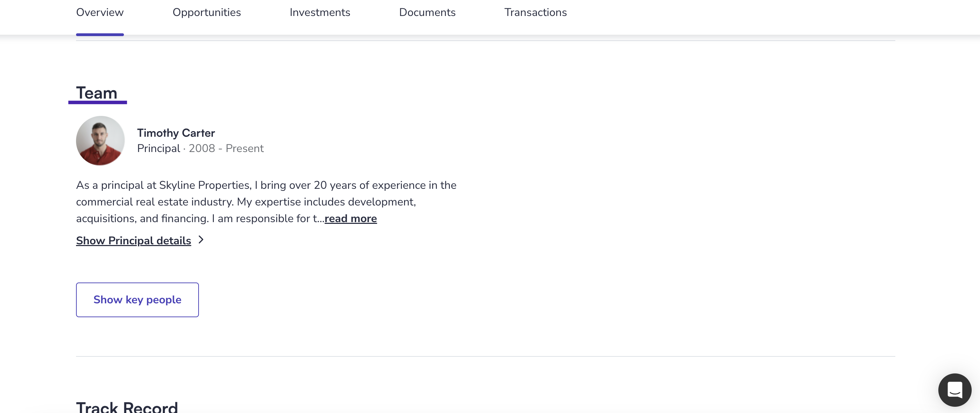The width and height of the screenshot is (980, 413).
Task: Click the Track Record heading
Action: pos(127,407)
